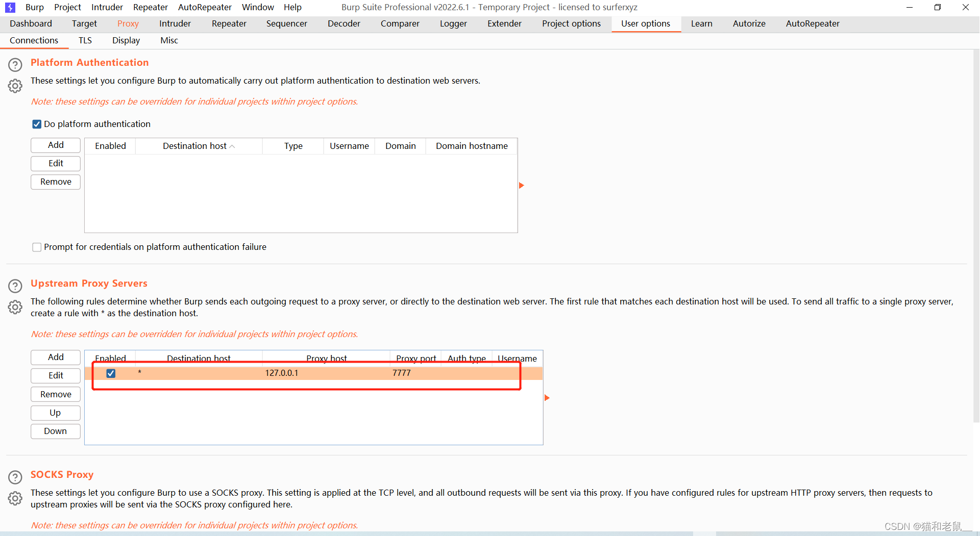Open the Burp menu
Image resolution: width=980 pixels, height=536 pixels.
click(35, 7)
